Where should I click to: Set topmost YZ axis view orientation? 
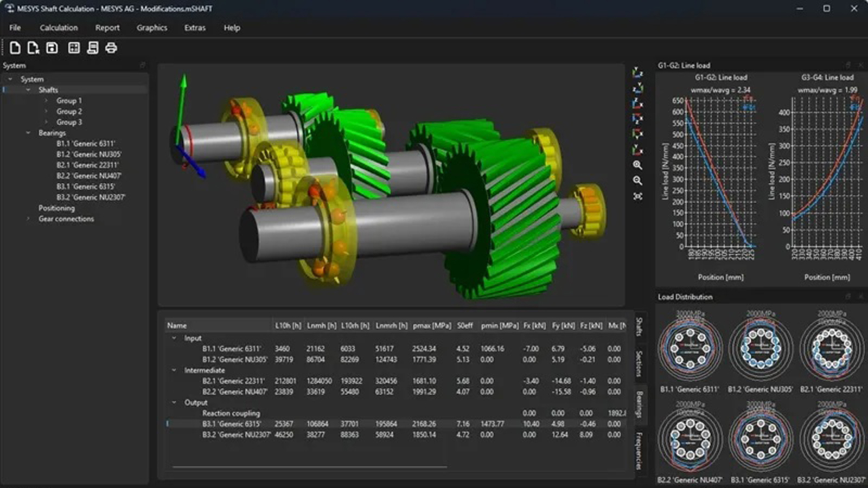click(x=637, y=73)
